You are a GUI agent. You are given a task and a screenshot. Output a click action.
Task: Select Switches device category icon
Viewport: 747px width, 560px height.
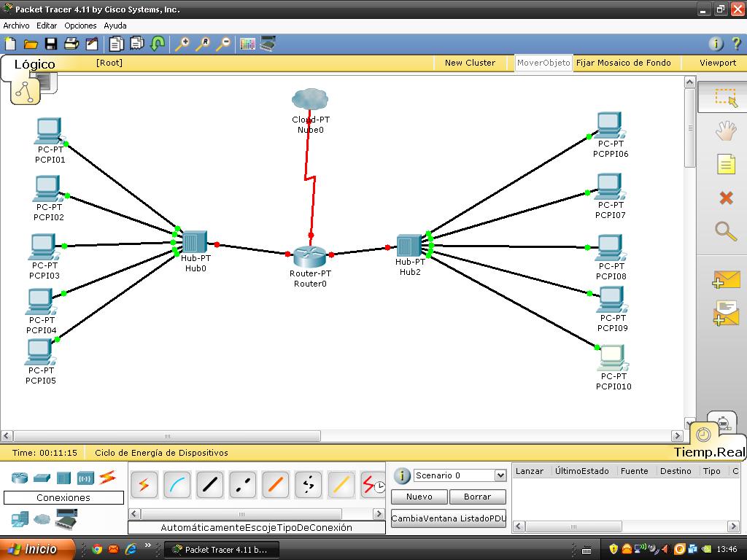pos(42,478)
